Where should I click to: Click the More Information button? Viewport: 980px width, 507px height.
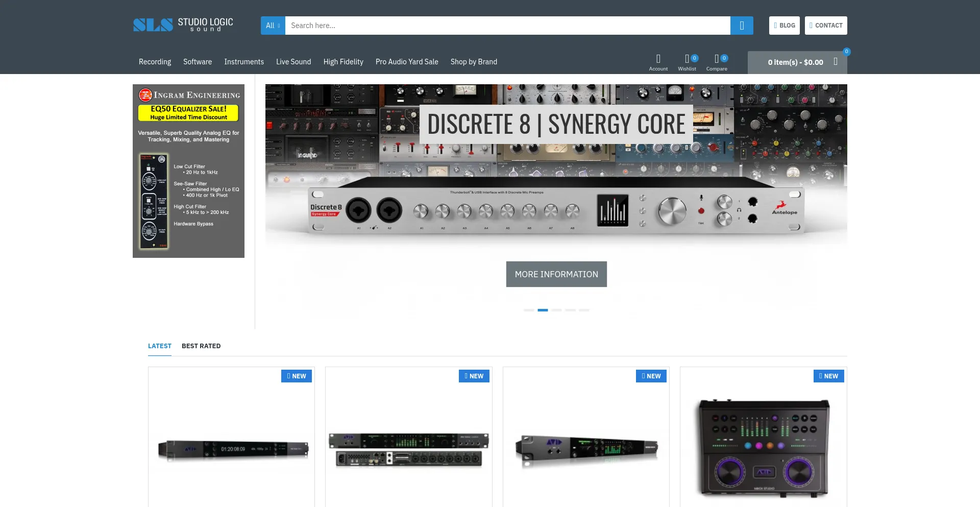(556, 274)
